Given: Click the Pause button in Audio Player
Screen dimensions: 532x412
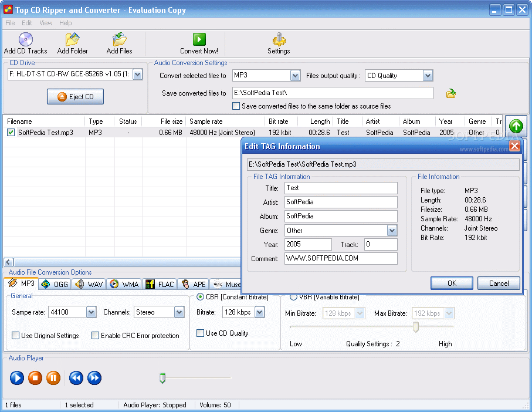Looking at the screenshot, I should coord(53,378).
